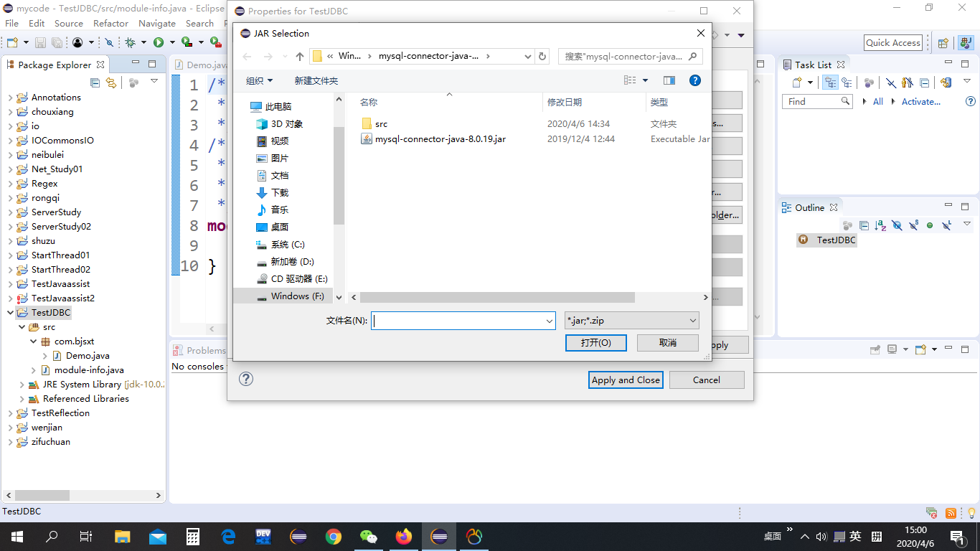Click the 取消 button

(668, 343)
